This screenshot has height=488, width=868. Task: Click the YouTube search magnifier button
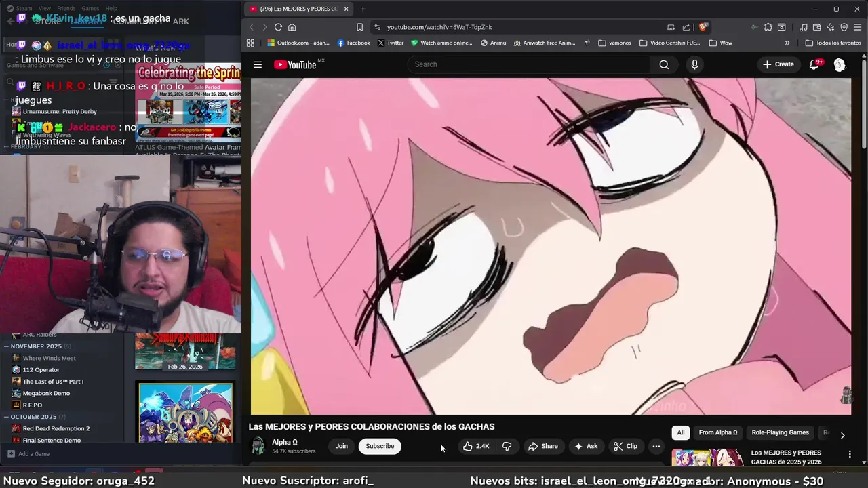coord(664,64)
